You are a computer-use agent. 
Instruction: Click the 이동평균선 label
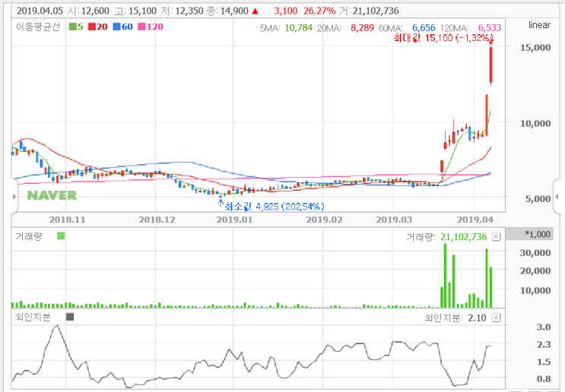tap(38, 27)
